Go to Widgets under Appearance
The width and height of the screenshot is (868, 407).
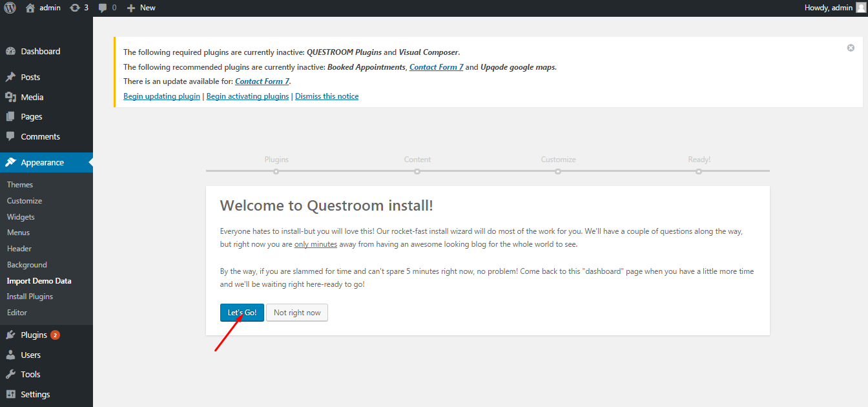point(21,217)
